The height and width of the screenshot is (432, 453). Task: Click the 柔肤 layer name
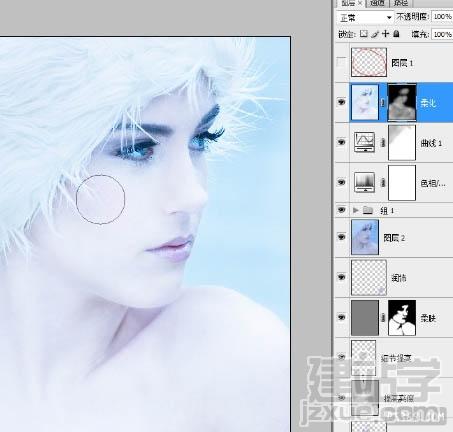(428, 318)
